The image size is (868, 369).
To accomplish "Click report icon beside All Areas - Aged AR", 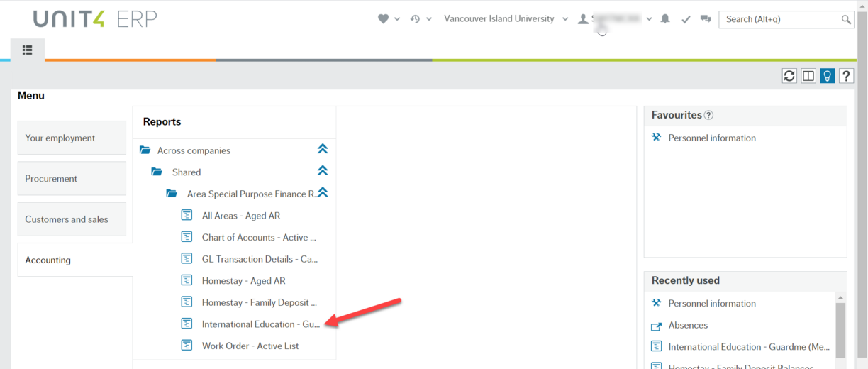I will tap(187, 215).
